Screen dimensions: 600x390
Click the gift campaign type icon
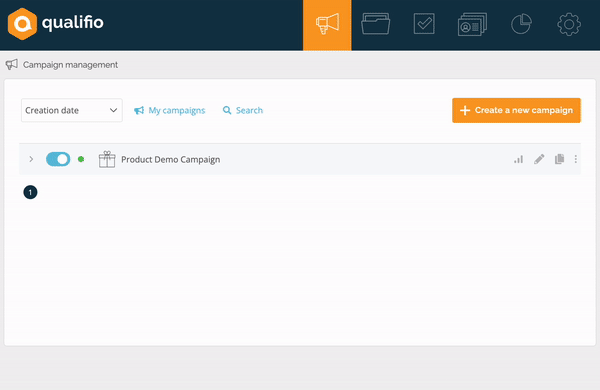pyautogui.click(x=107, y=159)
